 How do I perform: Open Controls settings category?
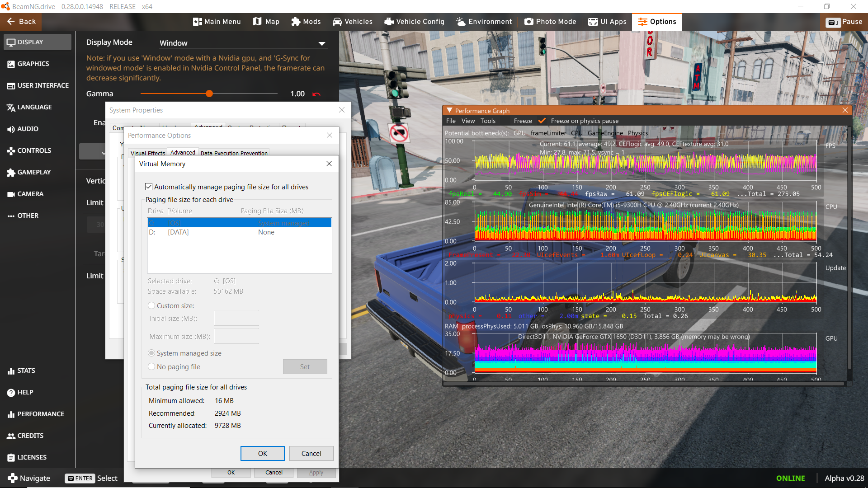[x=38, y=150]
